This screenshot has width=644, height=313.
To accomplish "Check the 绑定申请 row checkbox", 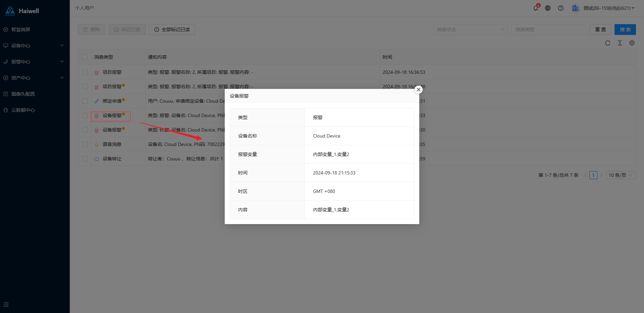I will point(85,101).
